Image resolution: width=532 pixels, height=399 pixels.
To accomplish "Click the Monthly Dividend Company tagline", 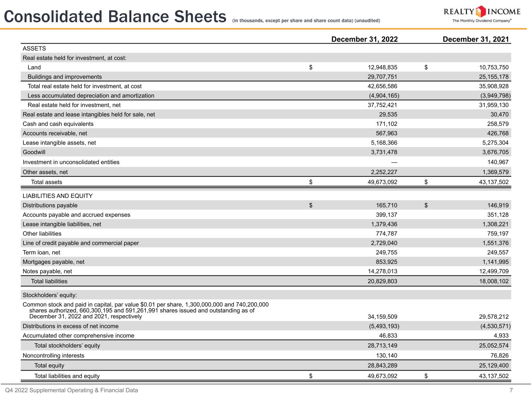I will (481, 21).
